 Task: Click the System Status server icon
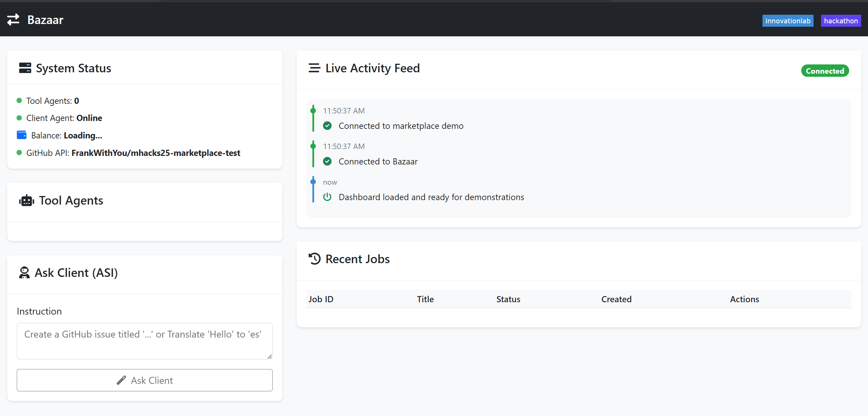coord(25,68)
